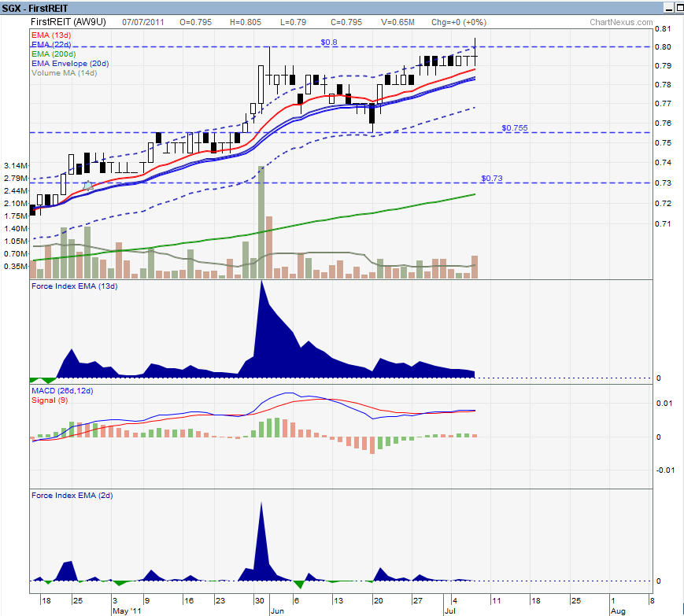Click the 0.80 price axis value
Viewport: 684px width, 616px height.
pyautogui.click(x=663, y=47)
